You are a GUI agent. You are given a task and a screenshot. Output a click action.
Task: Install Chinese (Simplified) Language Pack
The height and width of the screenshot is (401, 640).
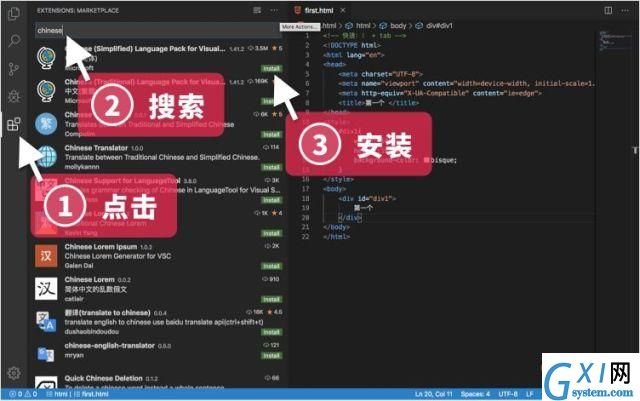[271, 68]
